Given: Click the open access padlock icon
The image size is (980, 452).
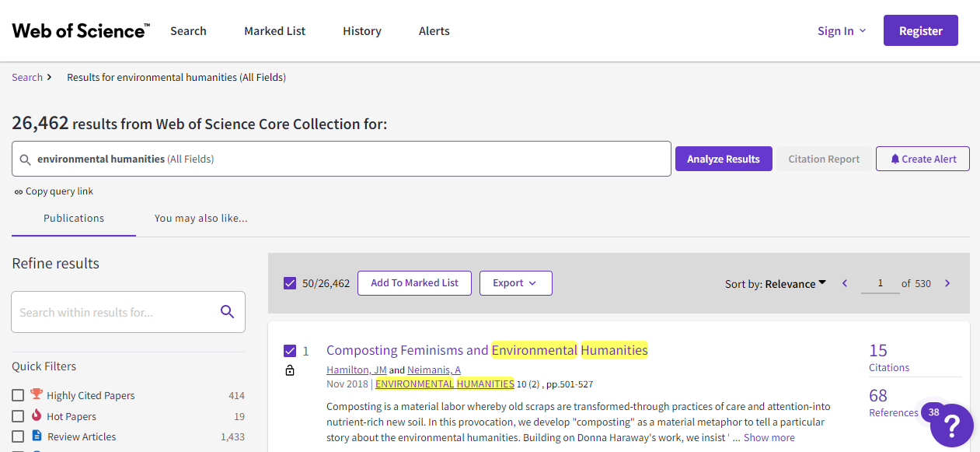Looking at the screenshot, I should click(290, 370).
